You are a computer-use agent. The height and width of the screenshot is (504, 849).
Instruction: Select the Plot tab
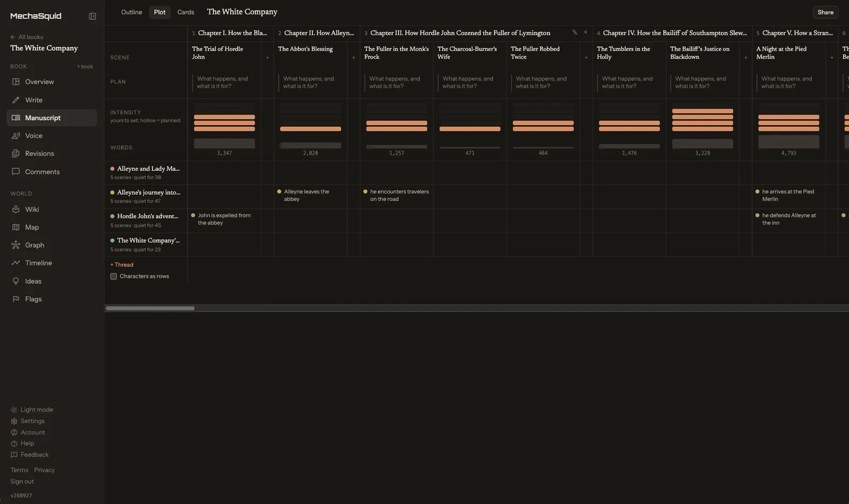160,12
